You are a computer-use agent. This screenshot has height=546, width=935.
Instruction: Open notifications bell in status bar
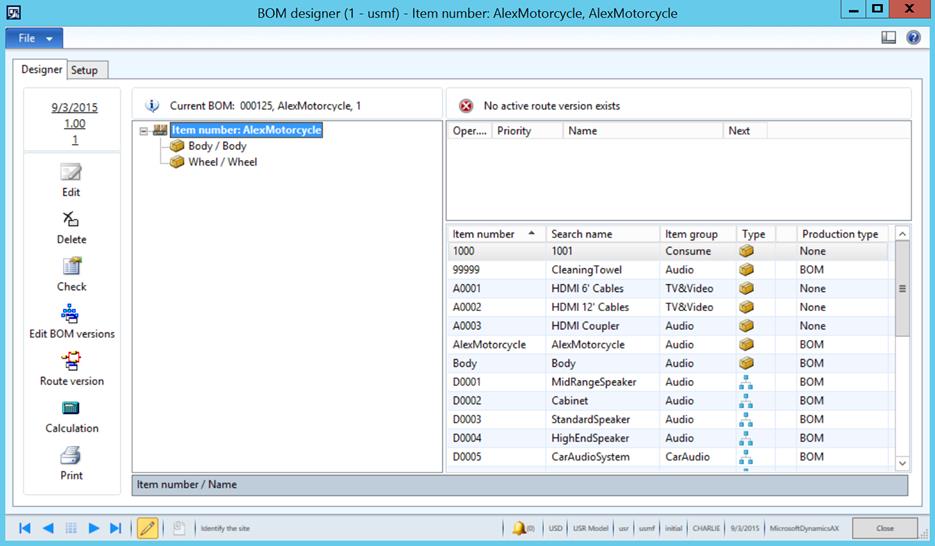tap(519, 528)
